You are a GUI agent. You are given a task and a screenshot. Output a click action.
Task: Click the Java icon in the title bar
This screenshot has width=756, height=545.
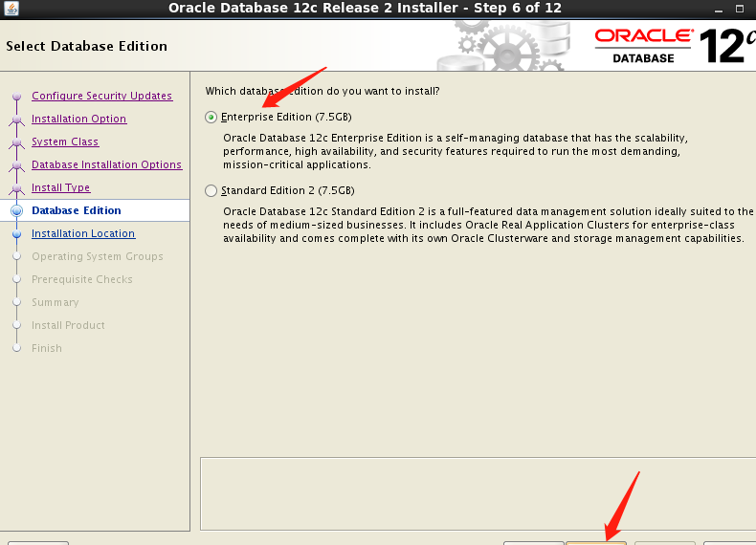tap(11, 9)
